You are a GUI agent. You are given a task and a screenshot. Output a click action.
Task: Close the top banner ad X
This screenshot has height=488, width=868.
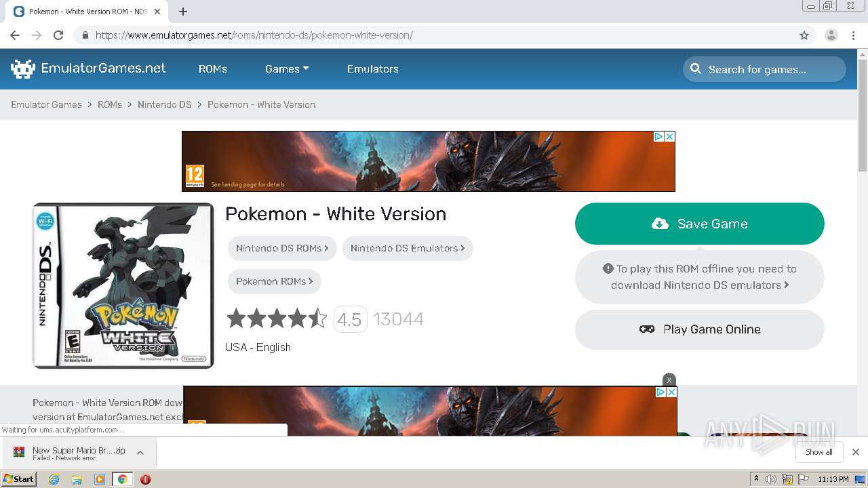(669, 136)
